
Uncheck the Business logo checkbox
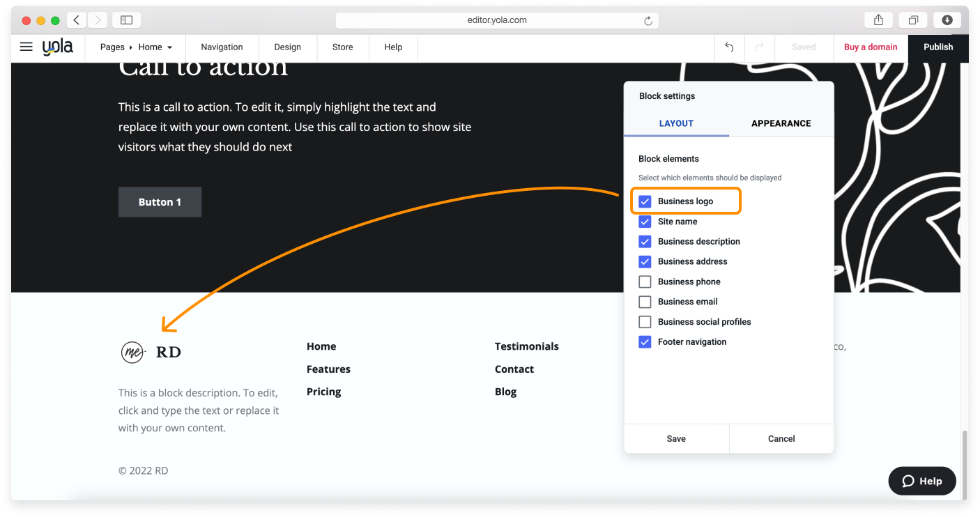(645, 201)
